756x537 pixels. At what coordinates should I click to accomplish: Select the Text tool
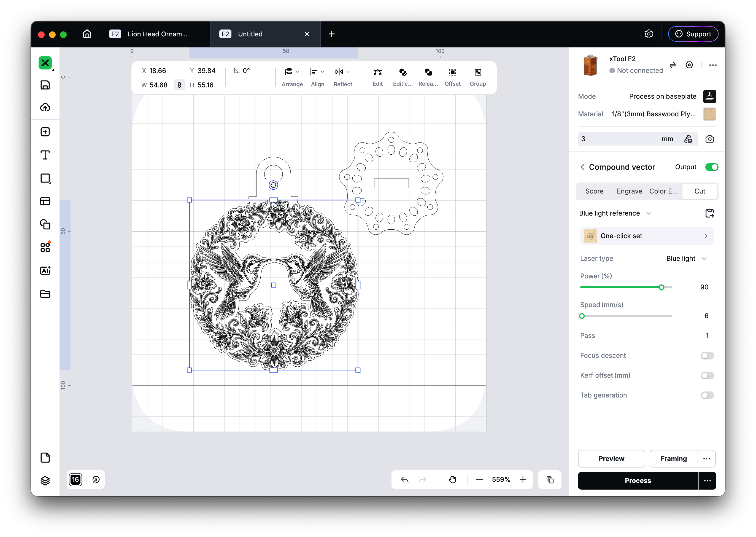click(x=45, y=155)
